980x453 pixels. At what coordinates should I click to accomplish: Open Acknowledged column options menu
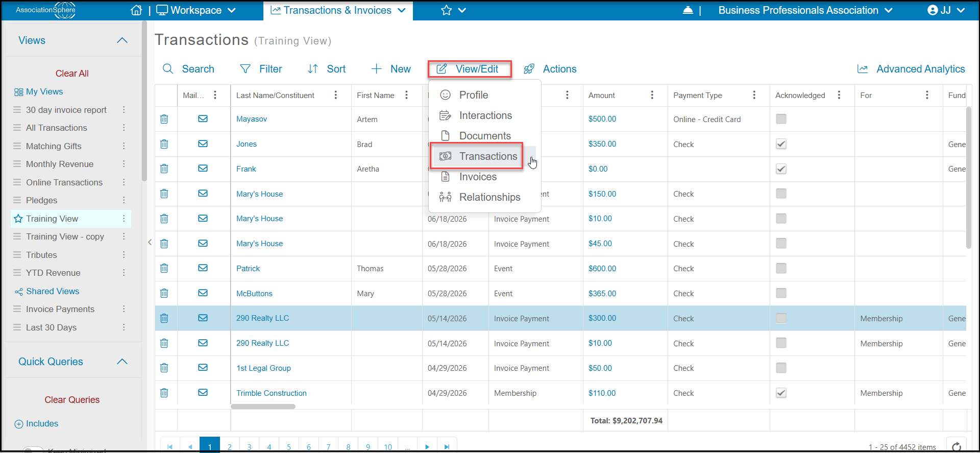(x=839, y=95)
